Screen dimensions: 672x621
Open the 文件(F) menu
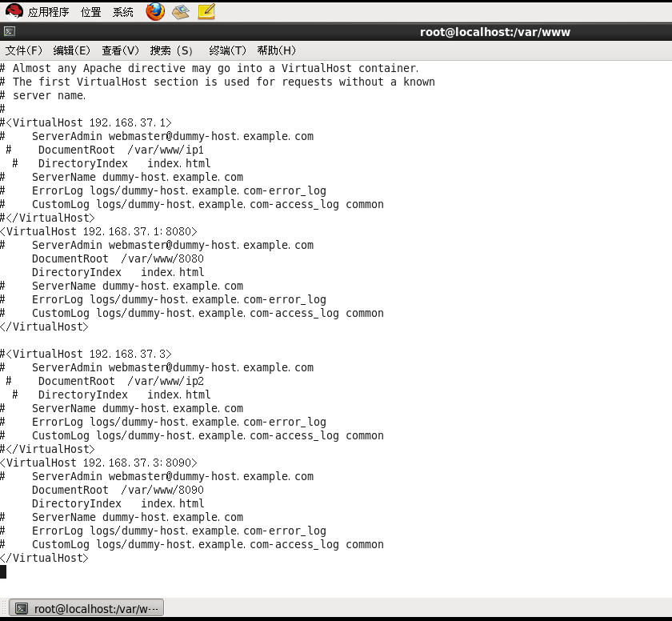click(x=23, y=50)
